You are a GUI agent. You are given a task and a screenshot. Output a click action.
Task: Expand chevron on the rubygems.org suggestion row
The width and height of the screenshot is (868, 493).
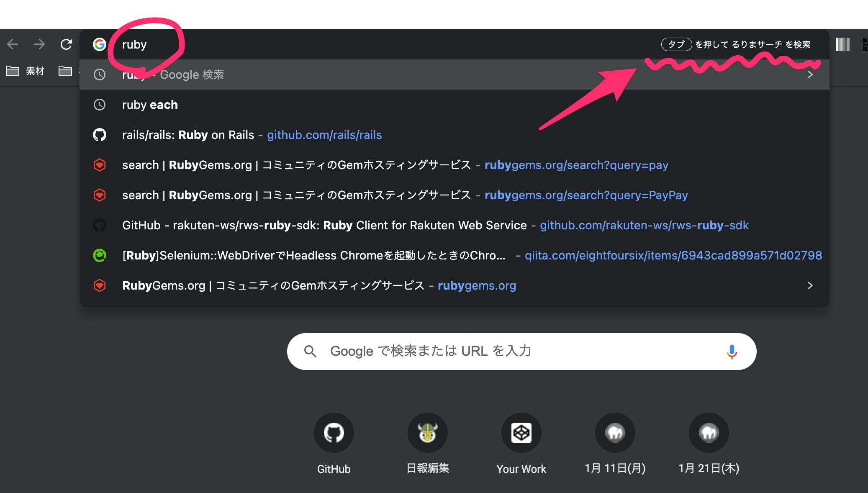tap(810, 285)
